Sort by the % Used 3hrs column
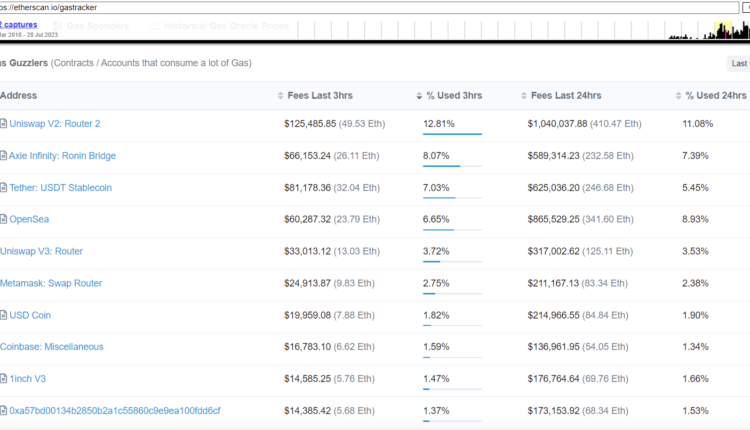This screenshot has height=430, width=750. (x=449, y=95)
